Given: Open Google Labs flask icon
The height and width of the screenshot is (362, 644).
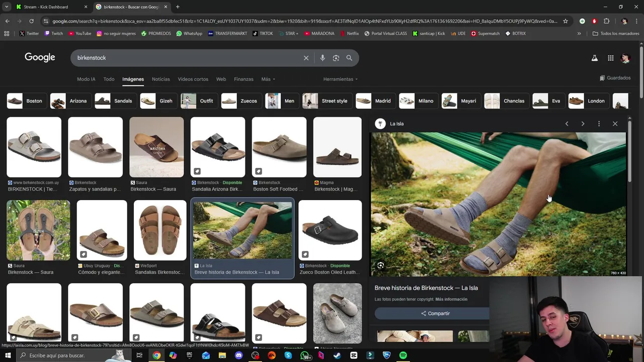Looking at the screenshot, I should [x=595, y=58].
